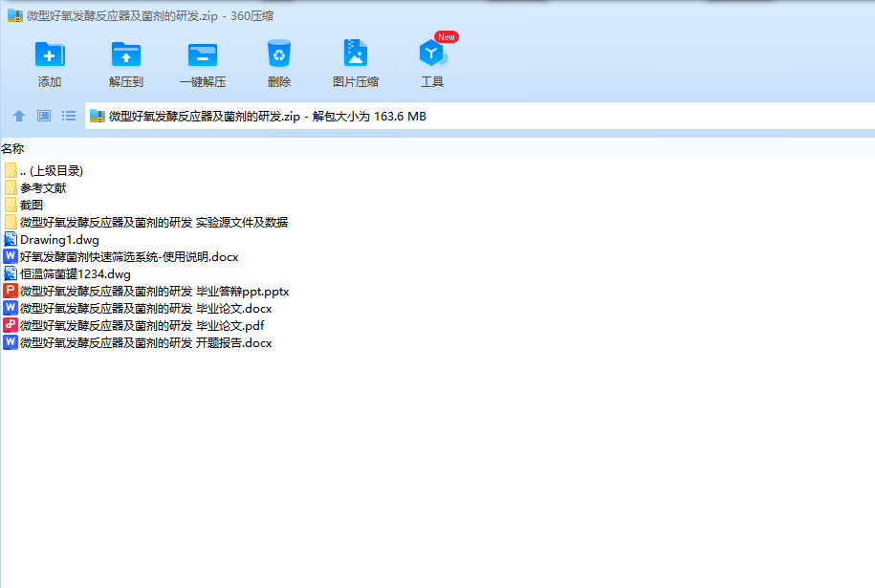
Task: Click the 360压缩 app icon in the title bar
Action: tap(15, 15)
